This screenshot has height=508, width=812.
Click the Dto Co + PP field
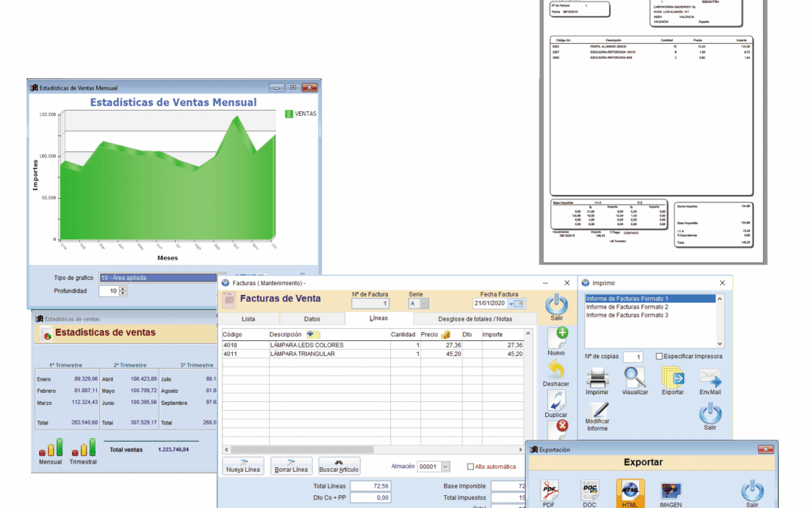[x=370, y=497]
